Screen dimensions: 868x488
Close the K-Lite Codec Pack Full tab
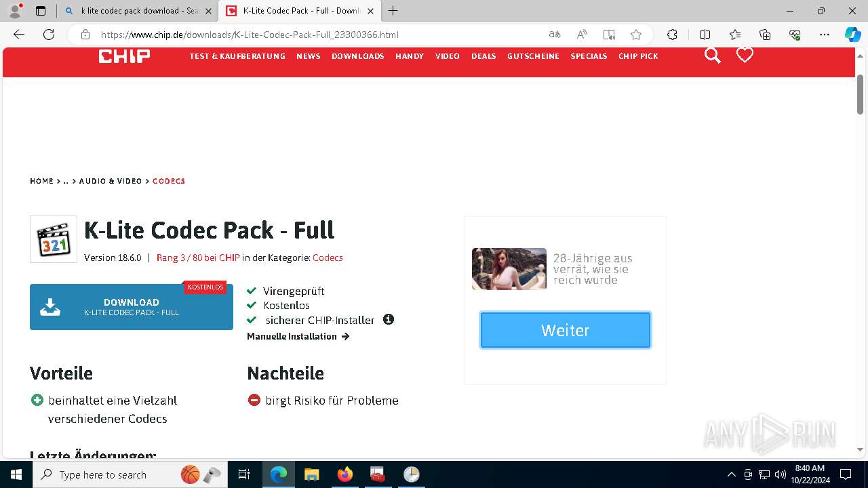pos(370,11)
